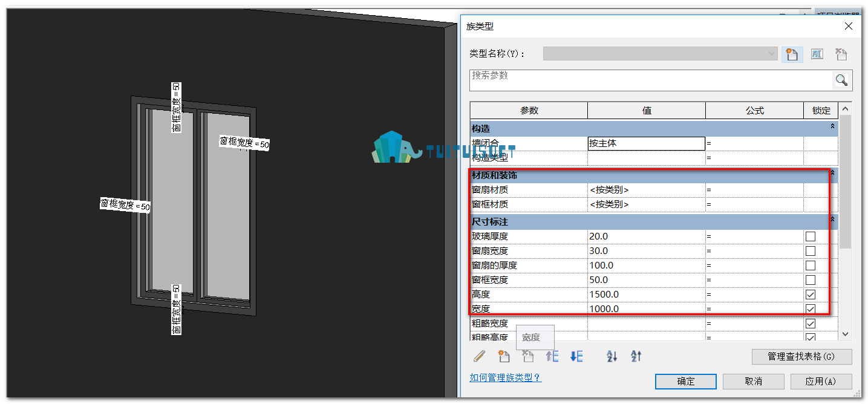The width and height of the screenshot is (868, 404).
Task: Sort parameters in ascending A-Z order
Action: pos(612,356)
